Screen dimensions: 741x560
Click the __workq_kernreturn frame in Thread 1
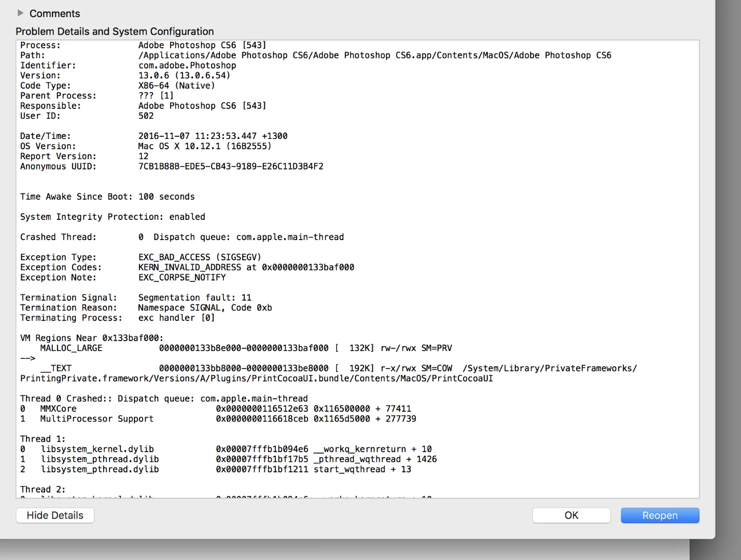pos(226,450)
